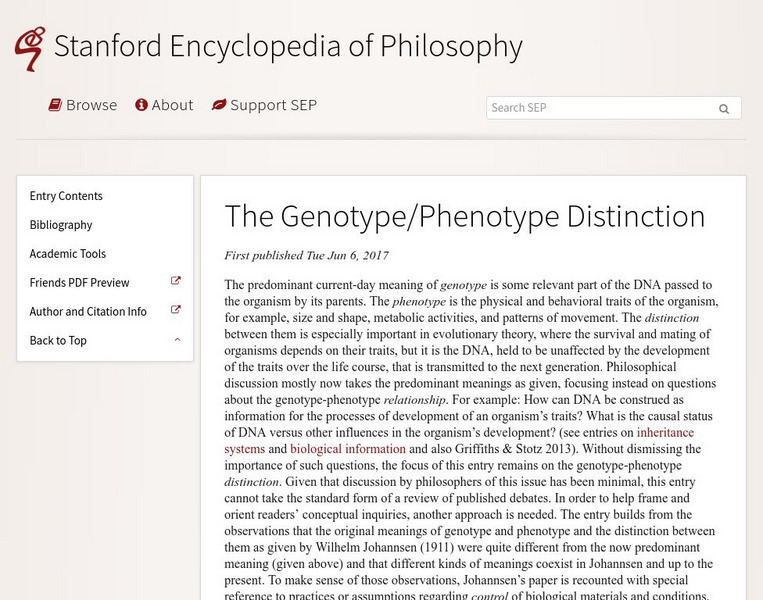Viewport: 763px width, 600px height.
Task: Click the Search SEP input field
Action: point(598,108)
